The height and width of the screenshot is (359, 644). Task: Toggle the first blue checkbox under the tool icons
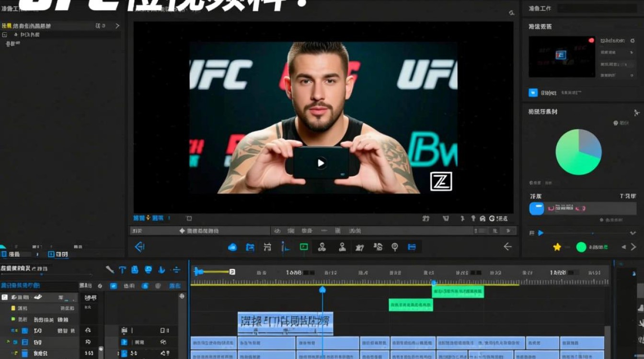click(x=114, y=286)
